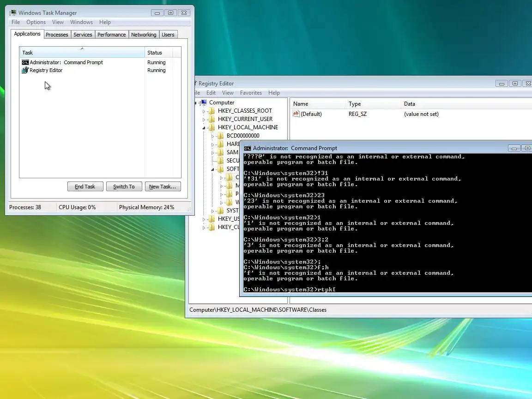Click the Registry Editor icon in task list

click(25, 70)
